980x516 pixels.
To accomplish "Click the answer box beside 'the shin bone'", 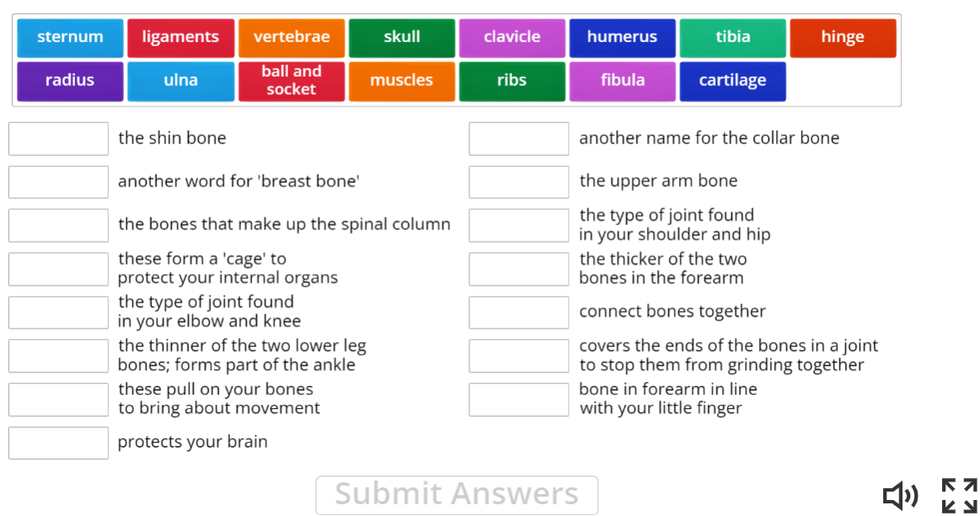I will tap(58, 138).
